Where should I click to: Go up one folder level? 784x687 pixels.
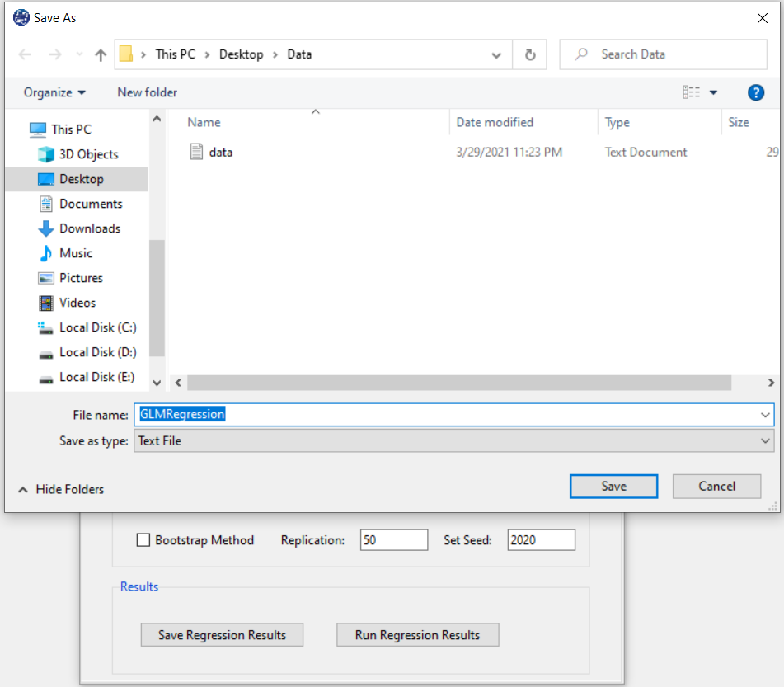coord(101,54)
